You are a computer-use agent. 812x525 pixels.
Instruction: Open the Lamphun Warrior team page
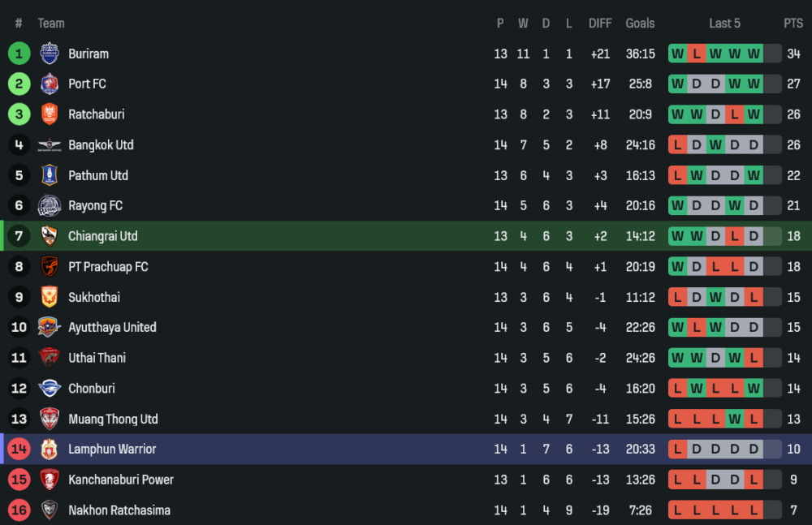(x=112, y=450)
